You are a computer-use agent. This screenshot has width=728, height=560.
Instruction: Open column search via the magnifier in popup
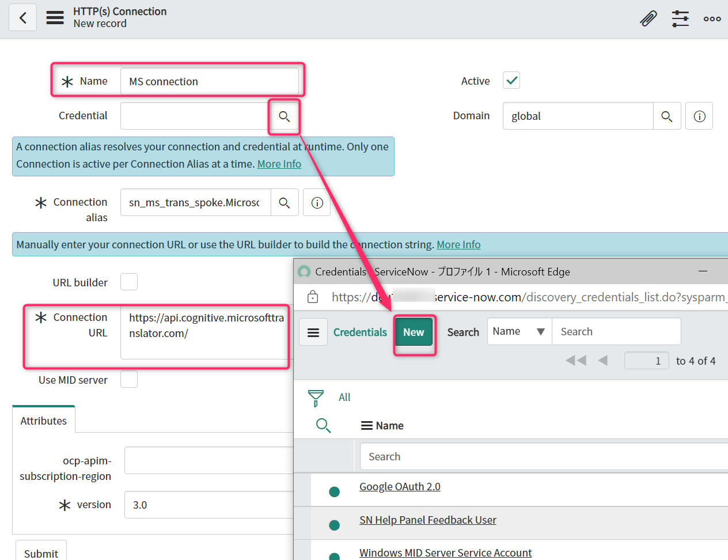coord(323,425)
